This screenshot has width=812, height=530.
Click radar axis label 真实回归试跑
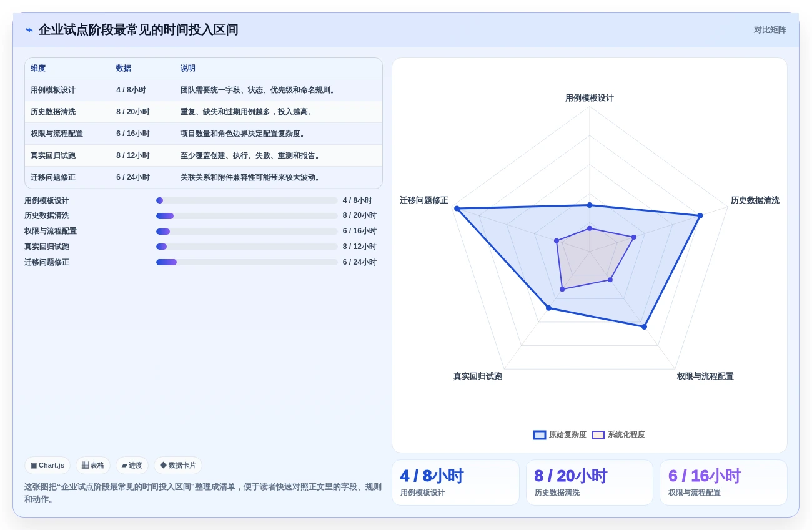tap(478, 376)
